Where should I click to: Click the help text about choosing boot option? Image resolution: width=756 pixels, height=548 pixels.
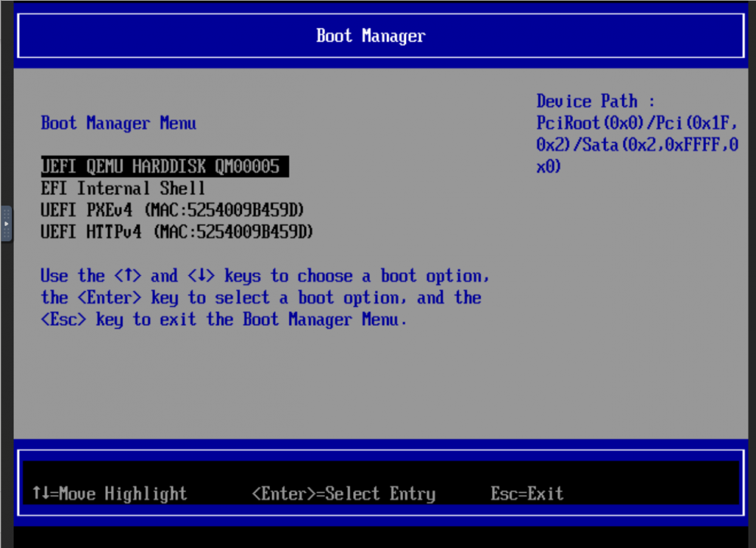pos(265,298)
